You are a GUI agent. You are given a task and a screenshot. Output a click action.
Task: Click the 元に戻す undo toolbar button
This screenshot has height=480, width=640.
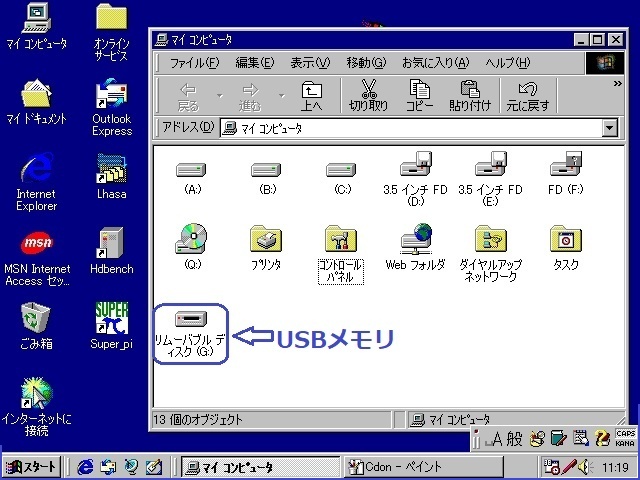528,97
